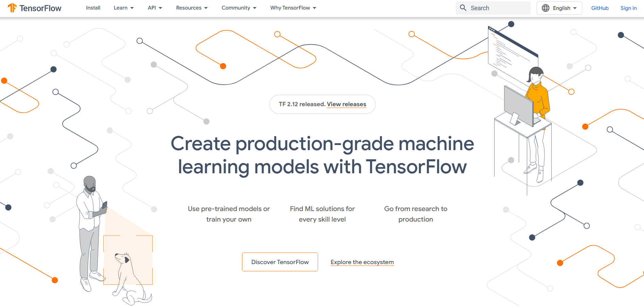
Task: Expand the Why TensorFlow menu
Action: (x=293, y=8)
